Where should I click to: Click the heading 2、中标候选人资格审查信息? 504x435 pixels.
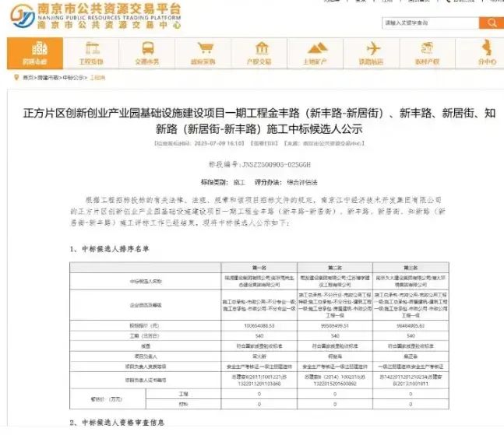(117, 423)
